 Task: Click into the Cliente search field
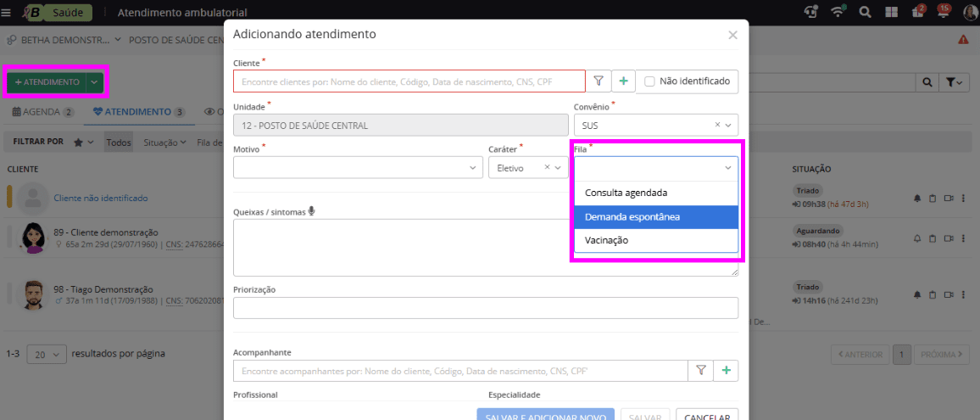409,81
